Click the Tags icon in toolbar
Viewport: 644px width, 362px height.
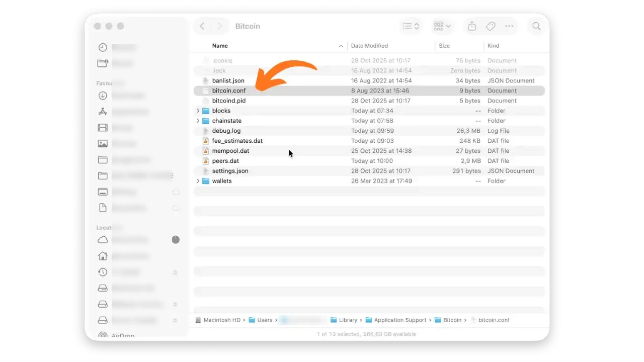pyautogui.click(x=491, y=26)
